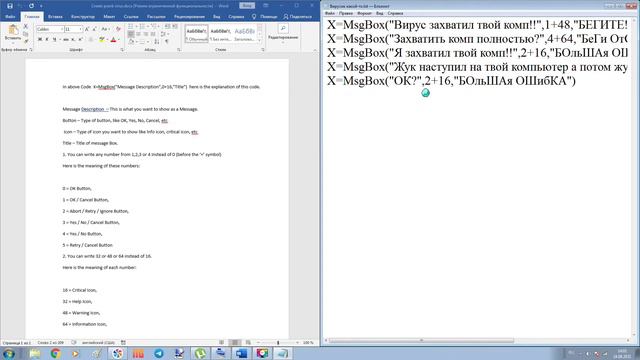The height and width of the screenshot is (360, 640).
Task: Toggle Center alignment in the paragraph group
Action: point(138,34)
